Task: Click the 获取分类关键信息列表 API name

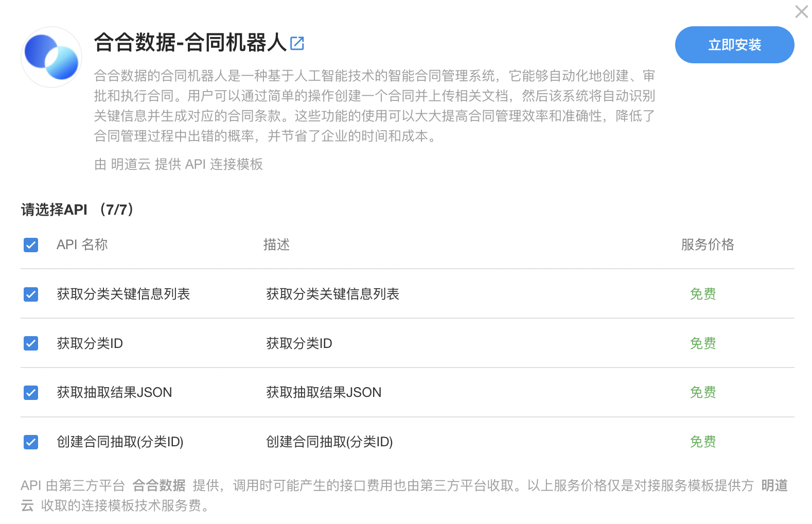Action: [x=123, y=294]
